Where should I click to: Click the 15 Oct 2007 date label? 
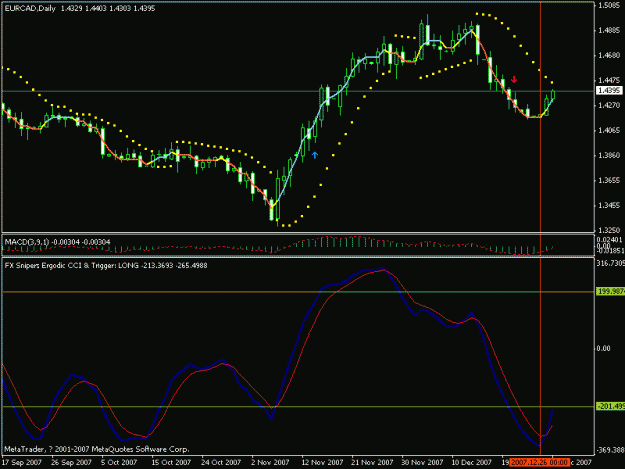click(171, 462)
